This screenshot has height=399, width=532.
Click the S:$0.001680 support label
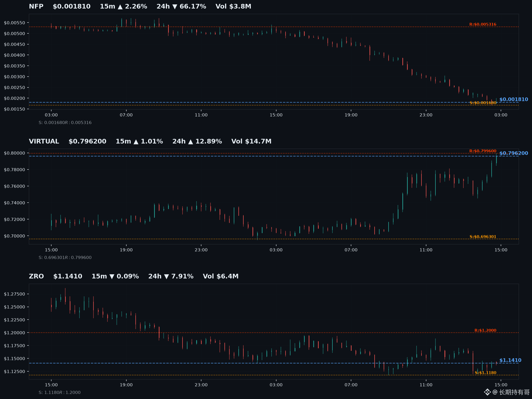pyautogui.click(x=483, y=103)
